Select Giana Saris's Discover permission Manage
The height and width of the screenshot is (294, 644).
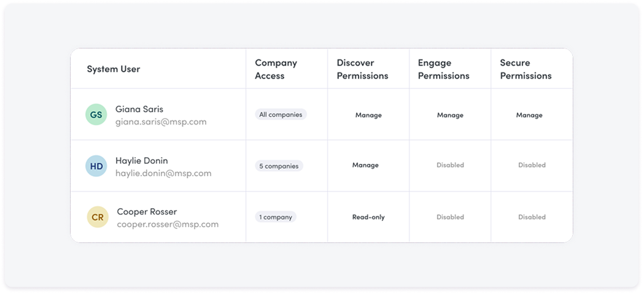click(x=368, y=115)
